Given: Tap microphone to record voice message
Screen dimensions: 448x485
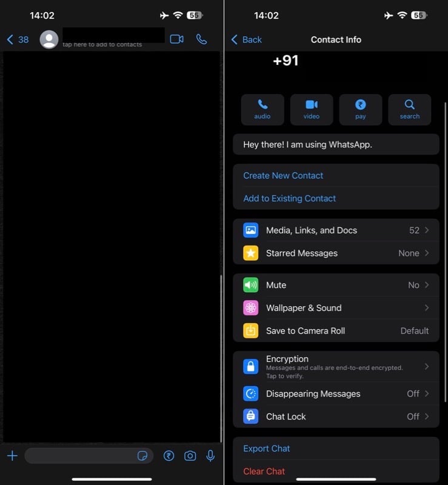Looking at the screenshot, I should coord(210,456).
